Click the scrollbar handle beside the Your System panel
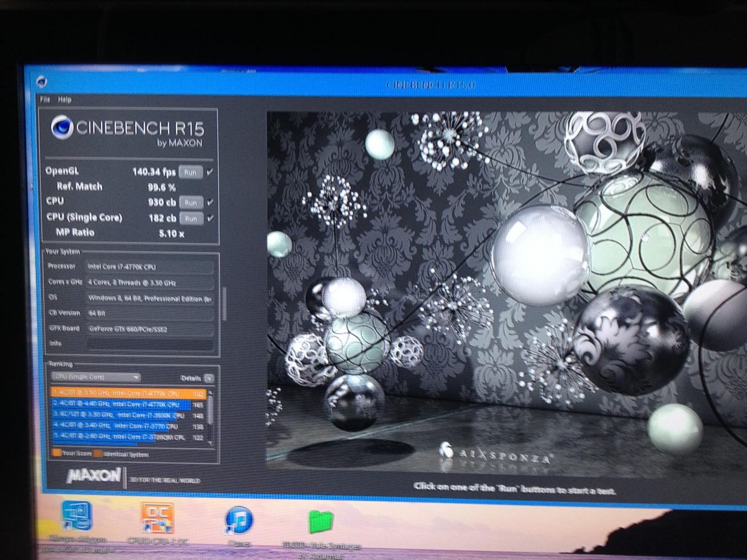The width and height of the screenshot is (747, 560). pyautogui.click(x=224, y=304)
